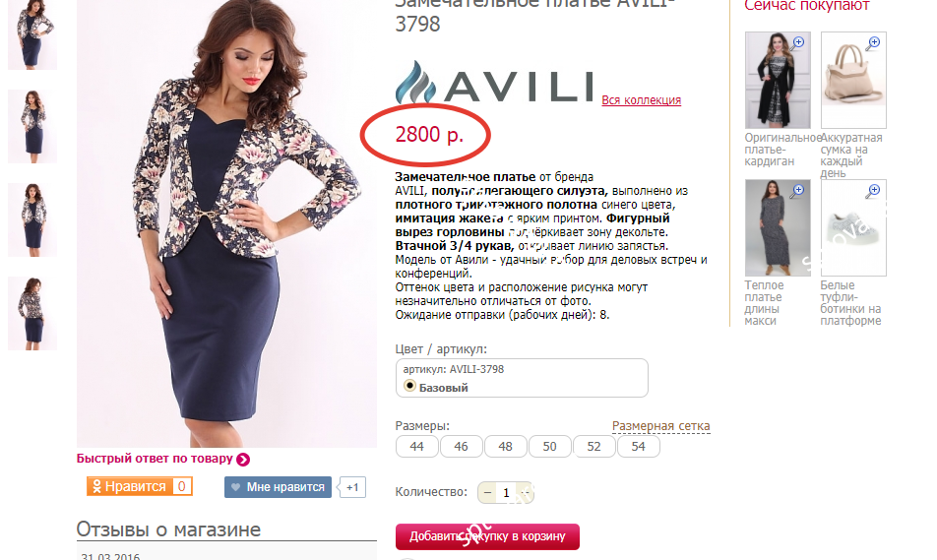This screenshot has width=937, height=560.
Task: Increase quantity with the plus button
Action: point(526,493)
